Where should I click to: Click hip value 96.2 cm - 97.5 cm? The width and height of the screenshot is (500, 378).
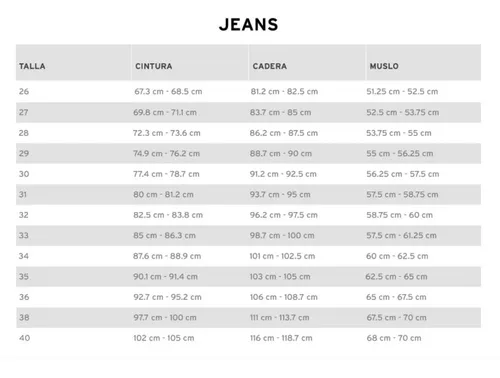tap(284, 215)
